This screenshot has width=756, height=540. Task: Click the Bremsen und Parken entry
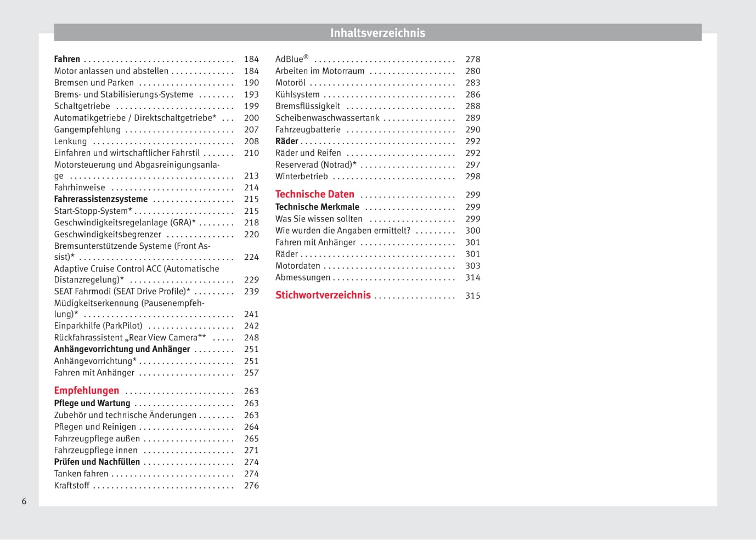94,83
